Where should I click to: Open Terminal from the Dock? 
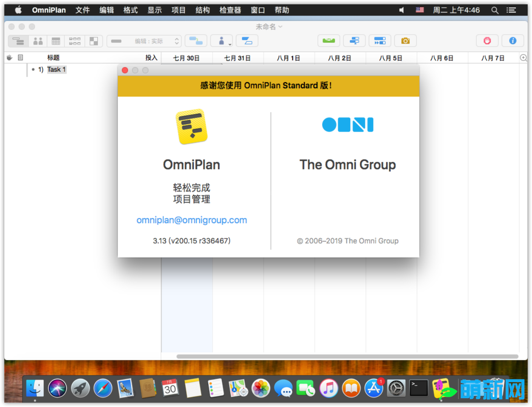[419, 388]
